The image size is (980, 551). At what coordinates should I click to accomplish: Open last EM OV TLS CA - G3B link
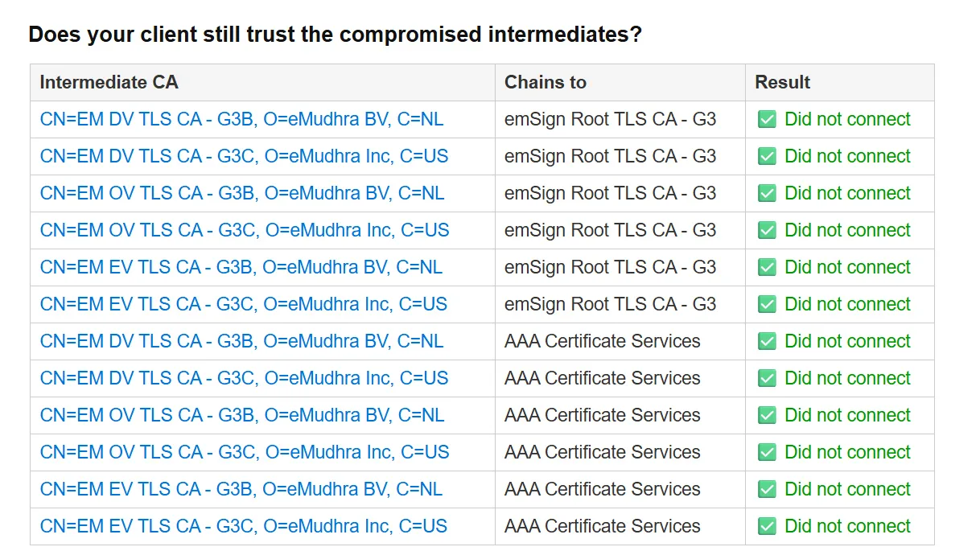click(x=242, y=415)
